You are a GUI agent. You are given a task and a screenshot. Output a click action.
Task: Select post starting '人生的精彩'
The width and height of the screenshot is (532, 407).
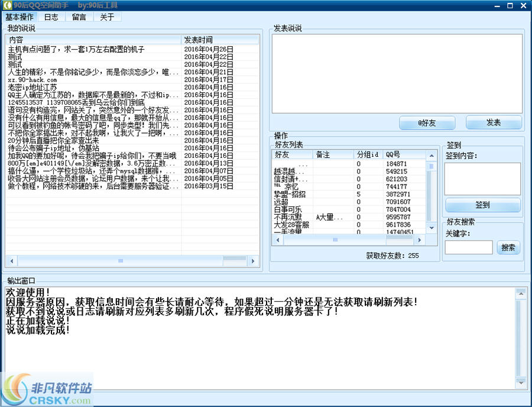pos(93,72)
